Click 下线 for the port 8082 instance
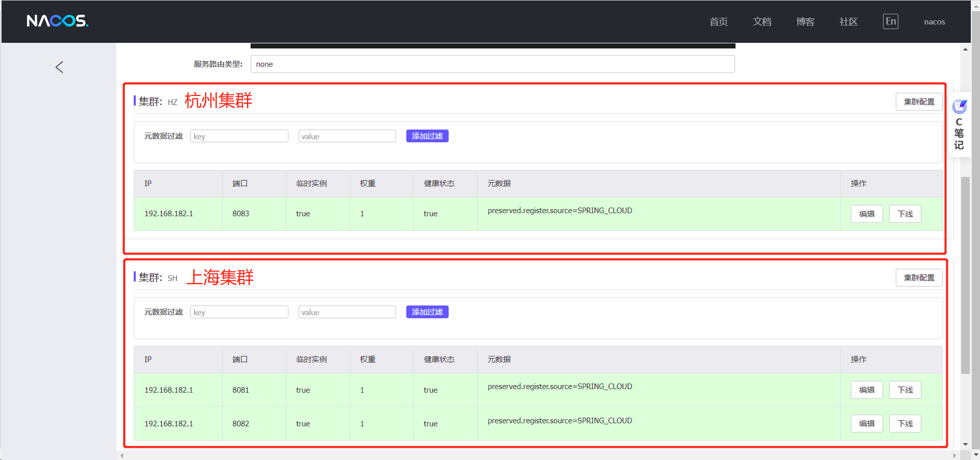The width and height of the screenshot is (980, 460). 905,424
